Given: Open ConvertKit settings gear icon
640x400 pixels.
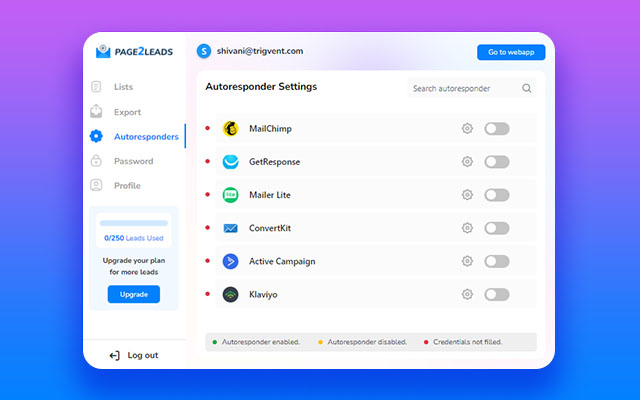Looking at the screenshot, I should 467,228.
